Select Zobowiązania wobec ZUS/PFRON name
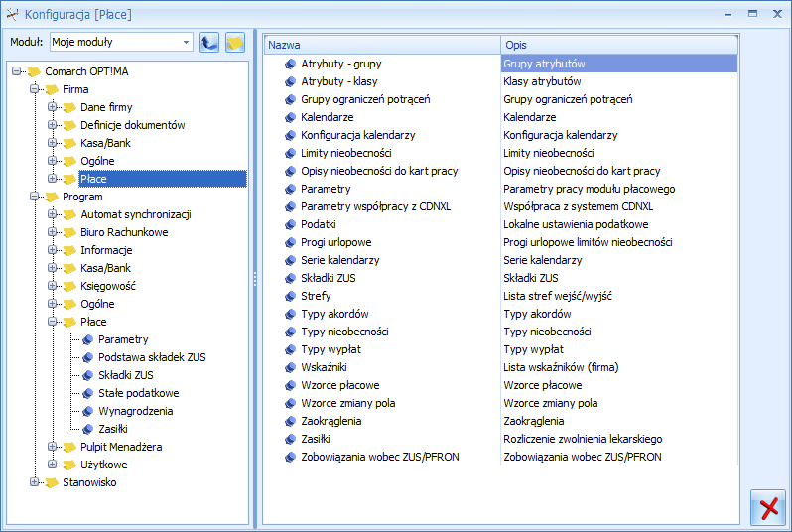792x532 pixels. point(380,457)
